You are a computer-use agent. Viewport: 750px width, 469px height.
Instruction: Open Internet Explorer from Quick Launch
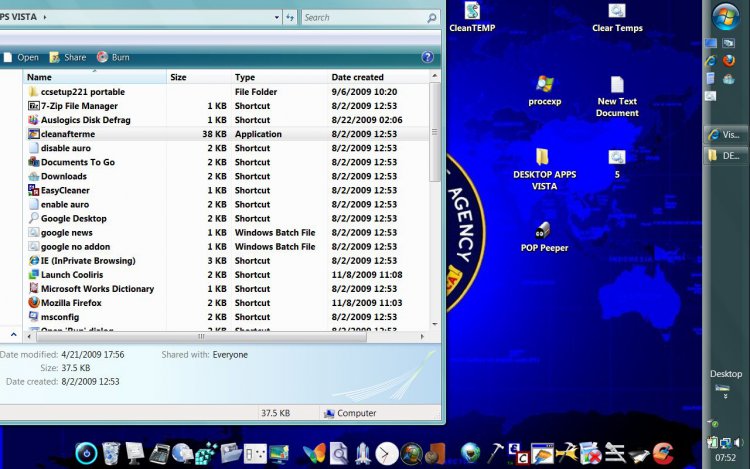pos(711,61)
